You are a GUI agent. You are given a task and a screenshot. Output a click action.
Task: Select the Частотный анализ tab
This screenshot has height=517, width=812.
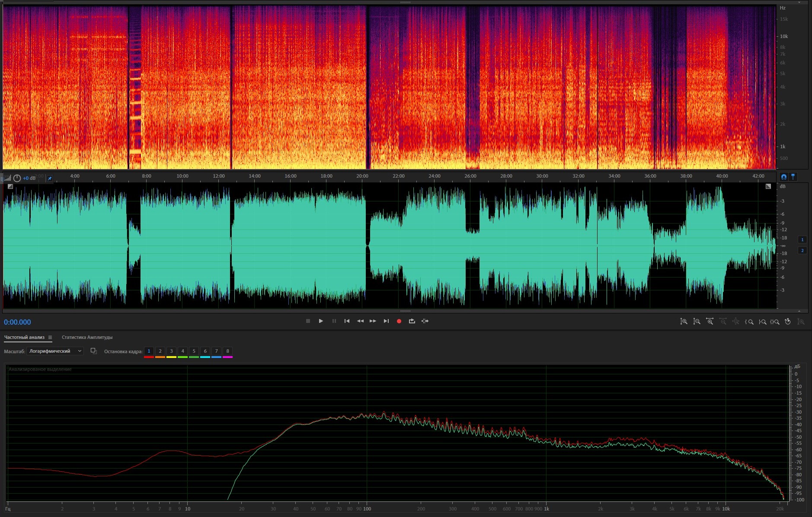point(24,337)
